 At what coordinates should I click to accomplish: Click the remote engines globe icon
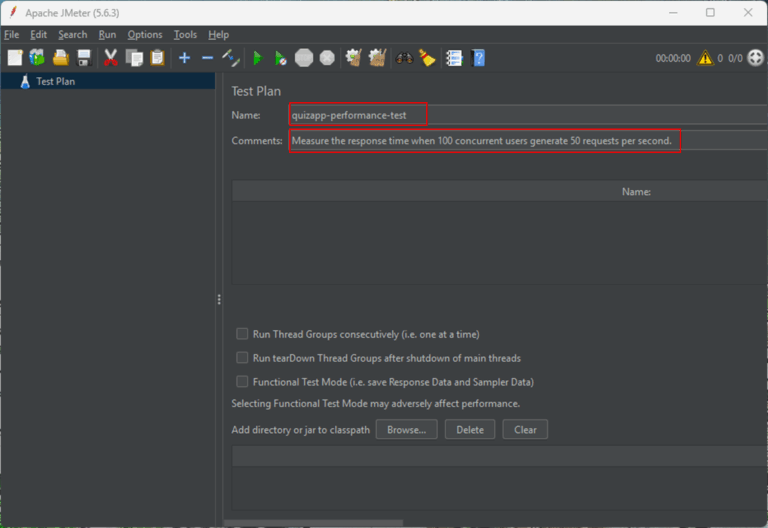(x=756, y=58)
